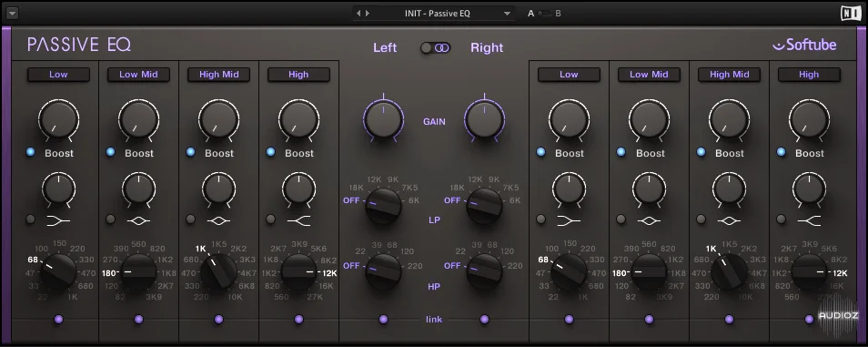This screenshot has width=868, height=347.
Task: Click the Softube logo
Action: (x=805, y=46)
